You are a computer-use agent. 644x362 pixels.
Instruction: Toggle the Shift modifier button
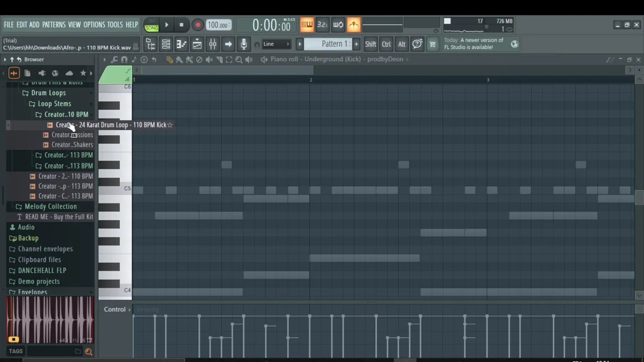(370, 44)
